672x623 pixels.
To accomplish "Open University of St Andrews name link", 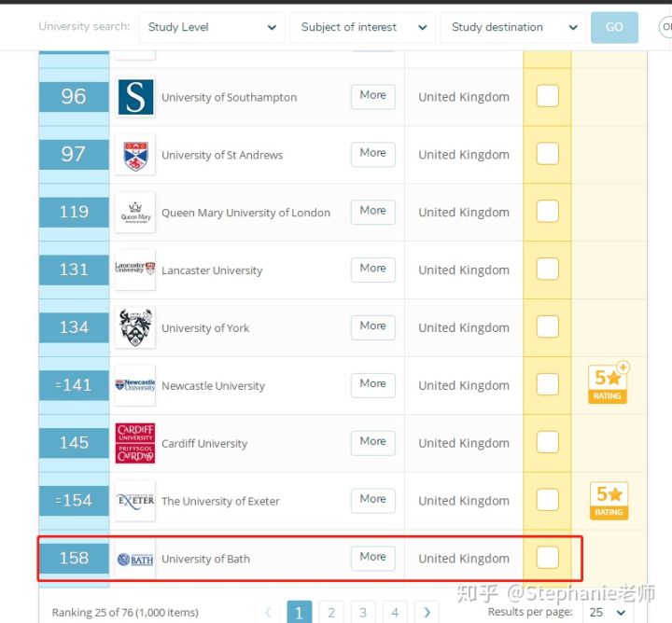I will 222,155.
